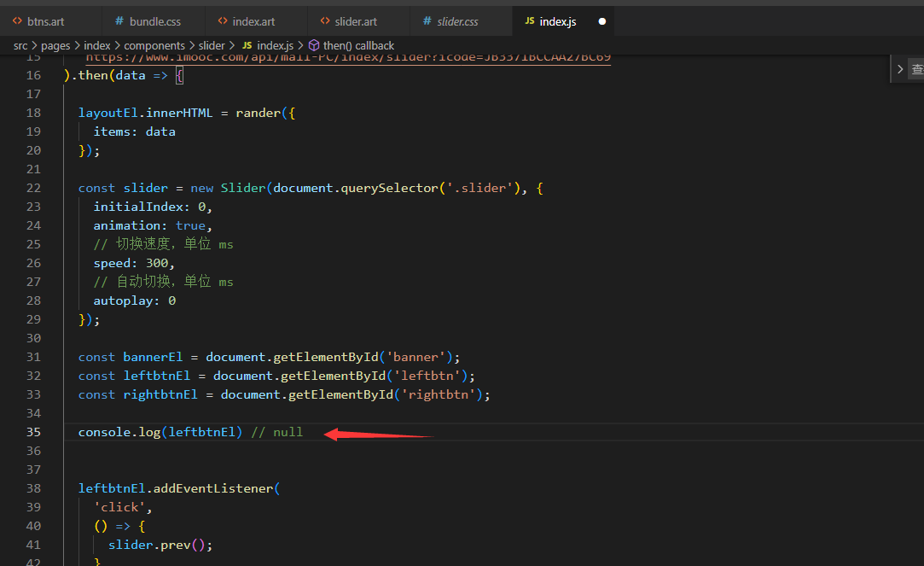The width and height of the screenshot is (924, 566).
Task: Expand the find widget's replace toggle chevron
Action: click(899, 69)
